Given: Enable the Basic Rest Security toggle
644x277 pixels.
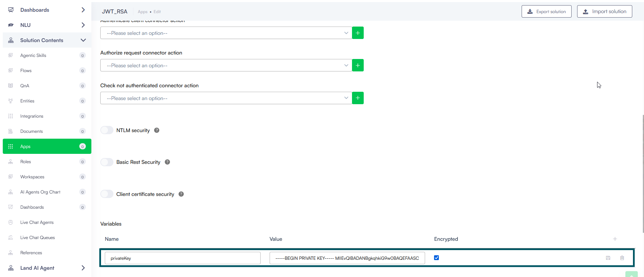Looking at the screenshot, I should [107, 162].
